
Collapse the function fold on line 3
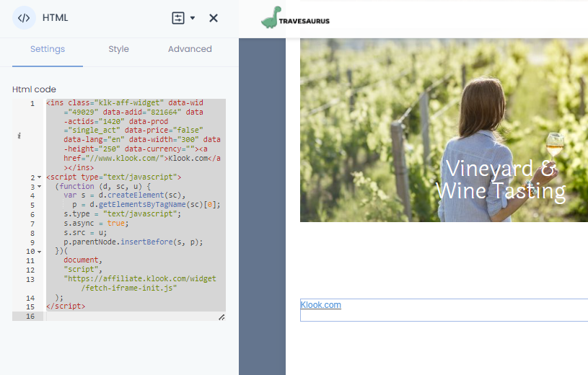pos(40,186)
